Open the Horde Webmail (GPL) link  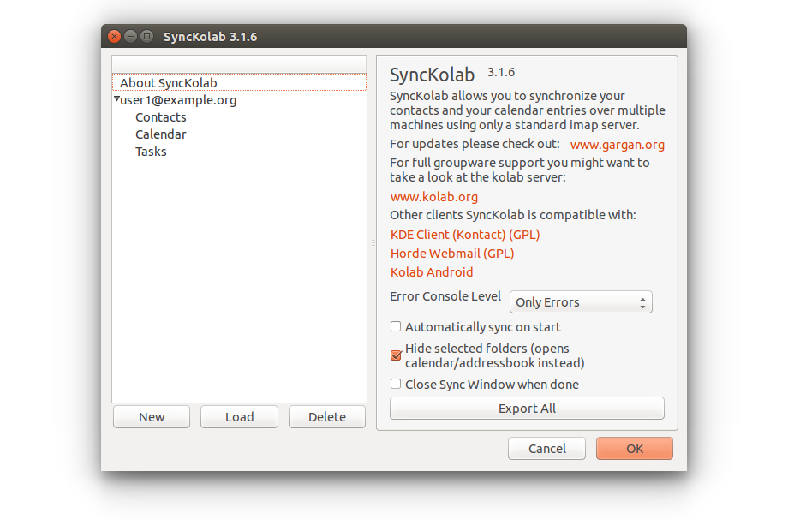coord(452,254)
